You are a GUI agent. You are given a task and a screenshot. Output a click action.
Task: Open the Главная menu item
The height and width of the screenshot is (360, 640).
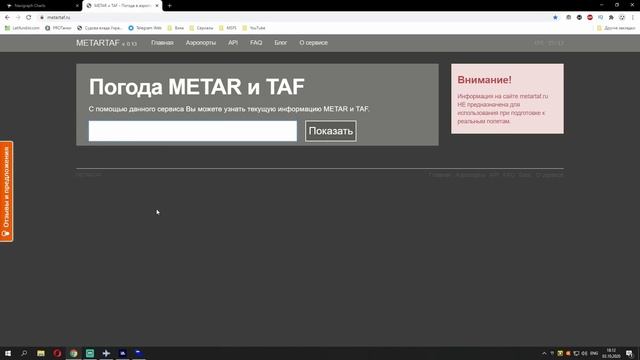pos(162,43)
